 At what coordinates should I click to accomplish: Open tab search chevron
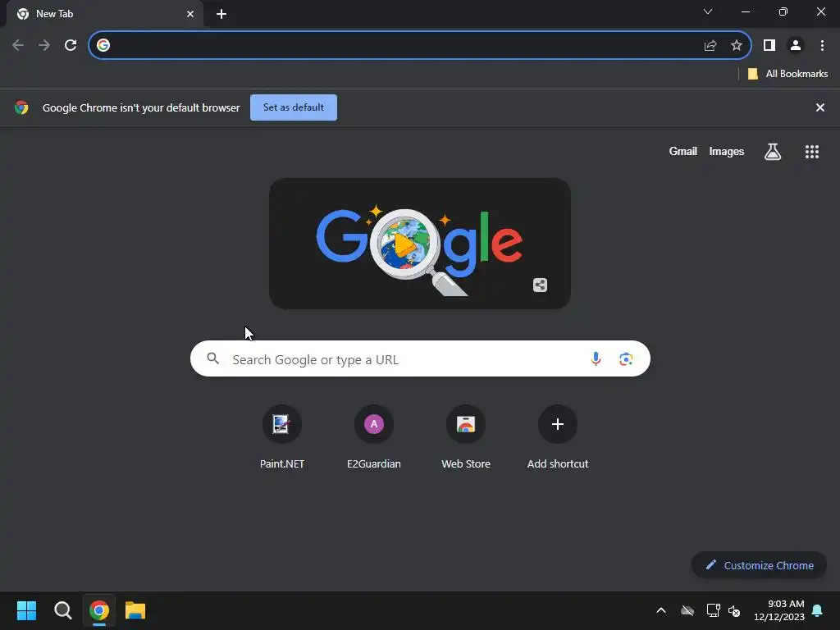[x=708, y=11]
